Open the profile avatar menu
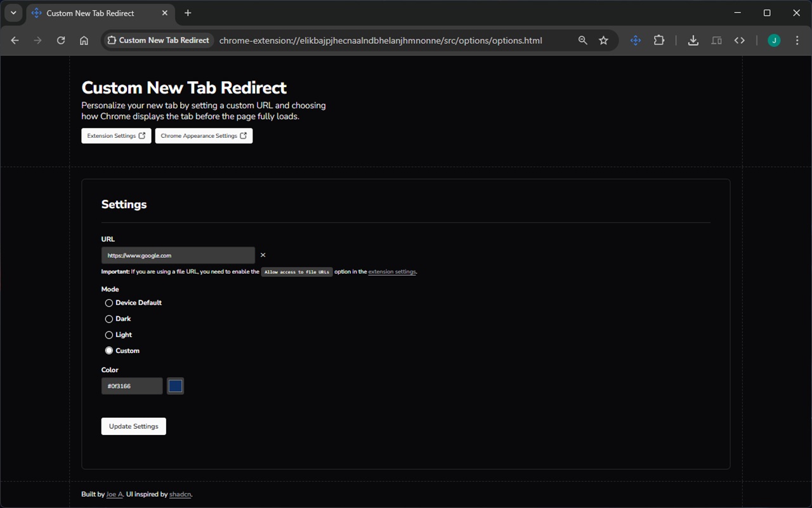The height and width of the screenshot is (508, 812). coord(774,40)
